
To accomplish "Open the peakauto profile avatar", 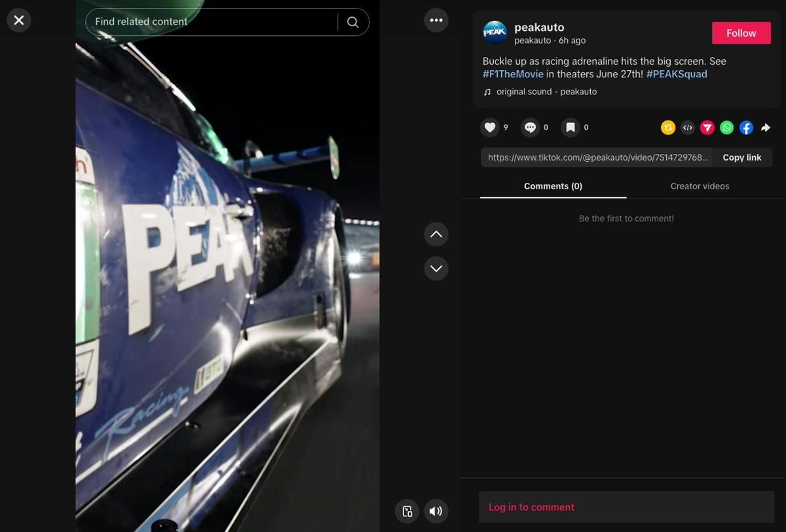I will 495,33.
